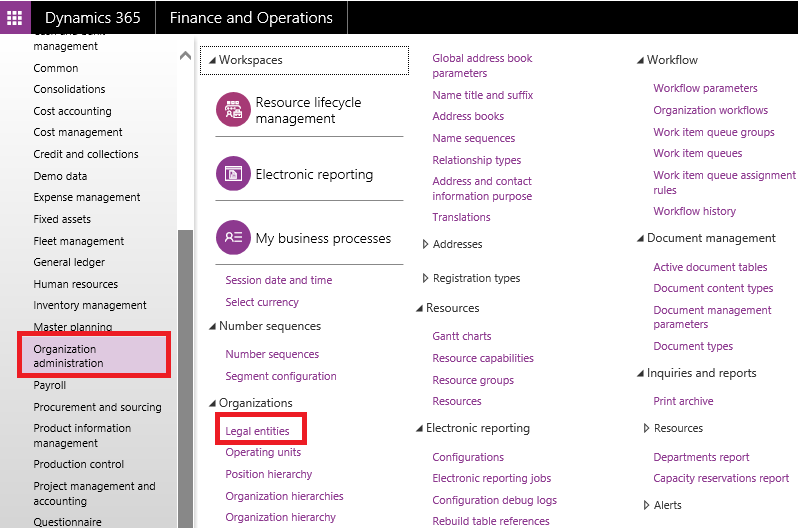798x528 pixels.
Task: Open Electronic reporting jobs link
Action: 491,478
